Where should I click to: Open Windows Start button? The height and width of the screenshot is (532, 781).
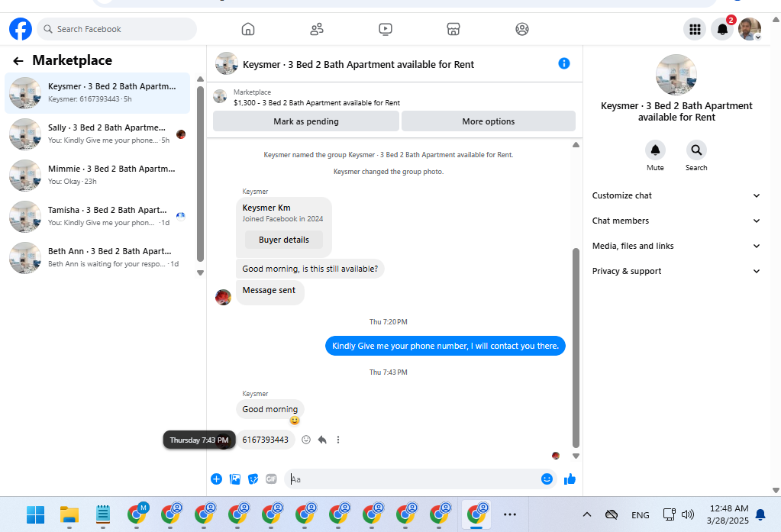click(x=35, y=514)
